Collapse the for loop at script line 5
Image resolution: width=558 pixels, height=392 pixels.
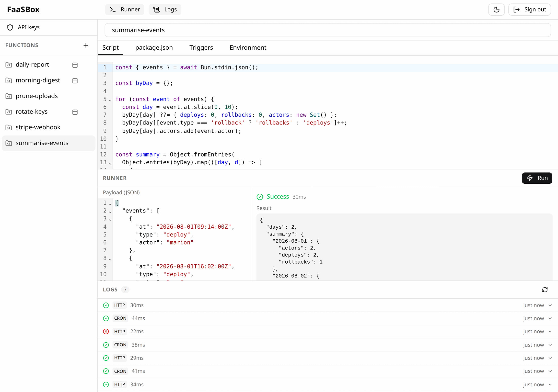(110, 100)
